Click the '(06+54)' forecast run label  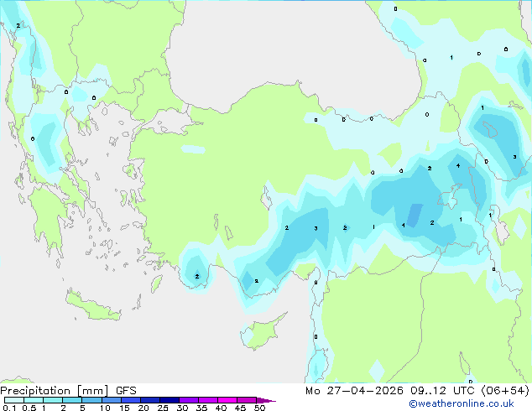[x=505, y=391]
